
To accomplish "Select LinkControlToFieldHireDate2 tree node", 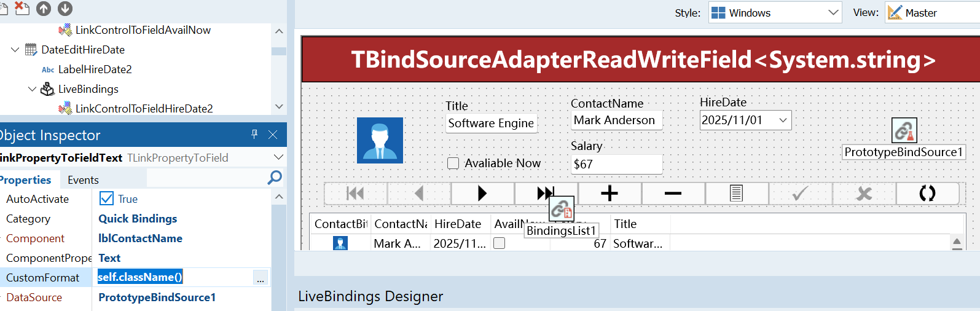I will [144, 109].
